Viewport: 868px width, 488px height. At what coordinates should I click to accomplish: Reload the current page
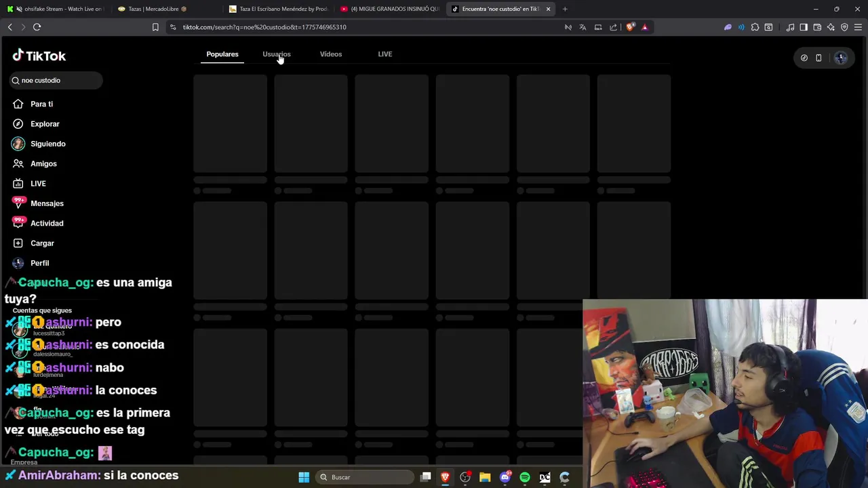click(x=37, y=27)
